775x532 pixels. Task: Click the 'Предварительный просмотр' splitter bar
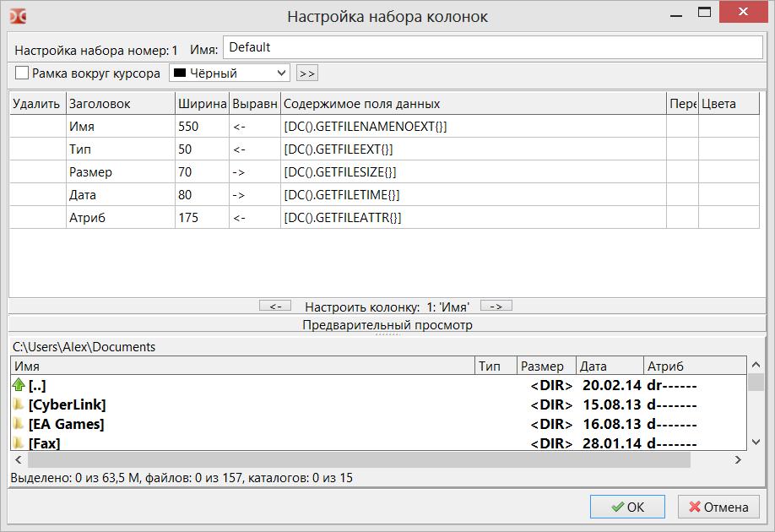point(387,325)
